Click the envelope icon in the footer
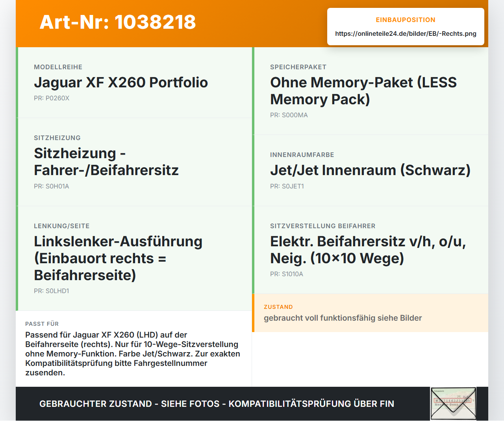Image resolution: width=504 pixels, height=421 pixels. tap(453, 404)
